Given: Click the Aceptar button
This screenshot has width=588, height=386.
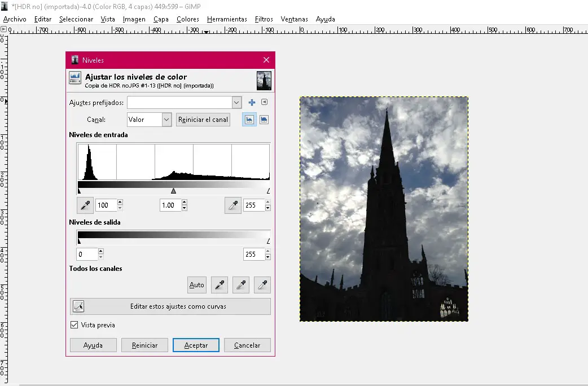Looking at the screenshot, I should pyautogui.click(x=196, y=345).
